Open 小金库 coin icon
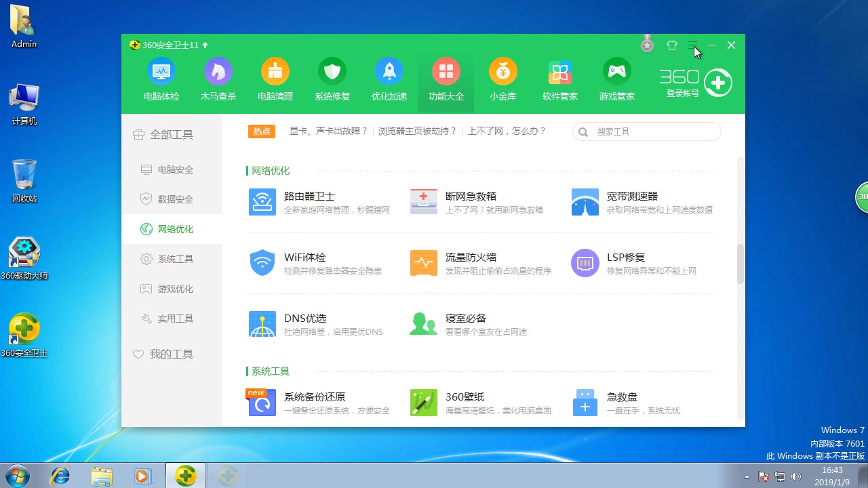 tap(503, 80)
